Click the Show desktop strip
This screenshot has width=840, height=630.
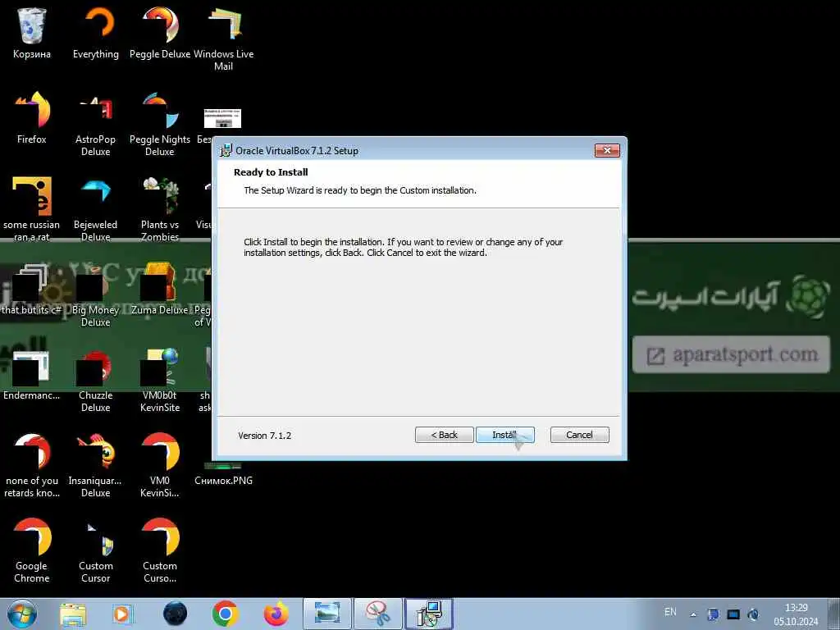(x=833, y=614)
